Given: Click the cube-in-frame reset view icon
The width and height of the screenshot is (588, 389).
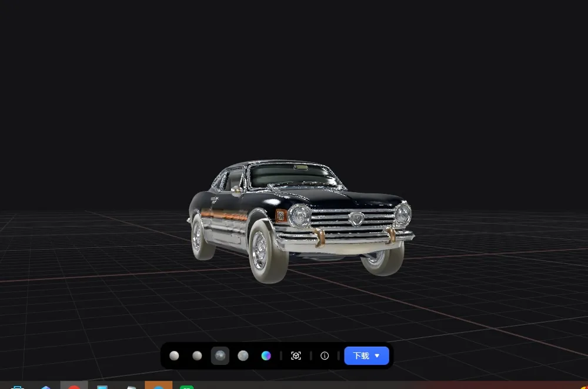Looking at the screenshot, I should (x=296, y=356).
